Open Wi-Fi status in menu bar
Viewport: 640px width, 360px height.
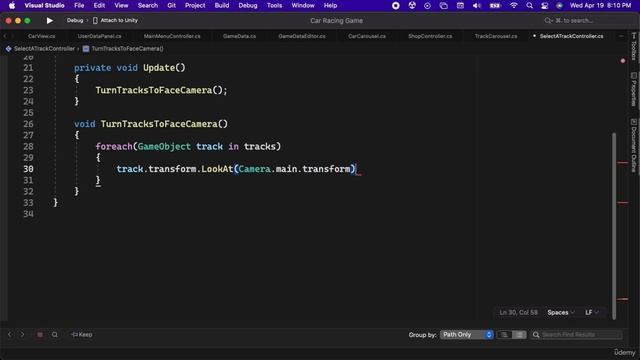point(513,5)
